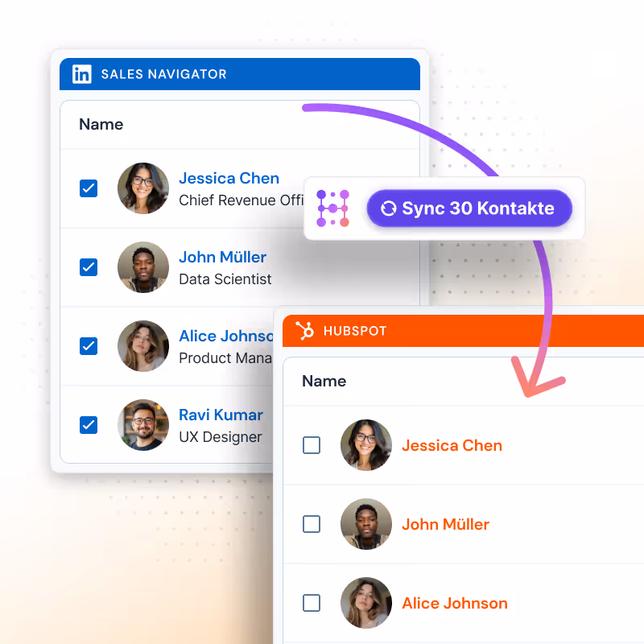The width and height of the screenshot is (644, 644).
Task: Click Jessica Chen's avatar in HubSpot panel
Action: pos(366,445)
